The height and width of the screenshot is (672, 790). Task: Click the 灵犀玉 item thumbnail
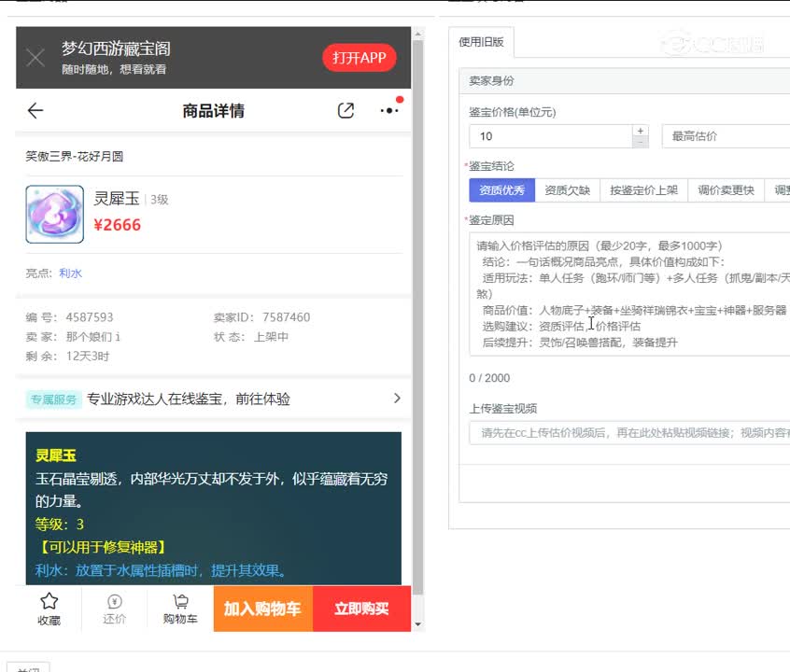[x=55, y=214]
